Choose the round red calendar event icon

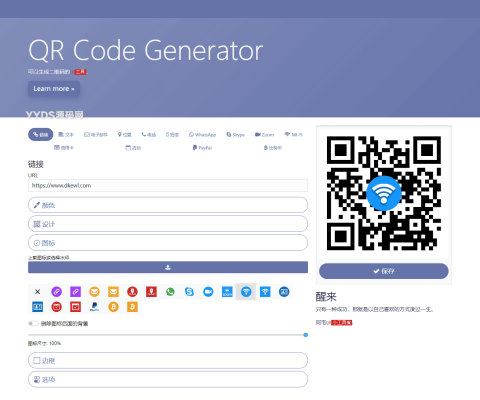pos(56,307)
